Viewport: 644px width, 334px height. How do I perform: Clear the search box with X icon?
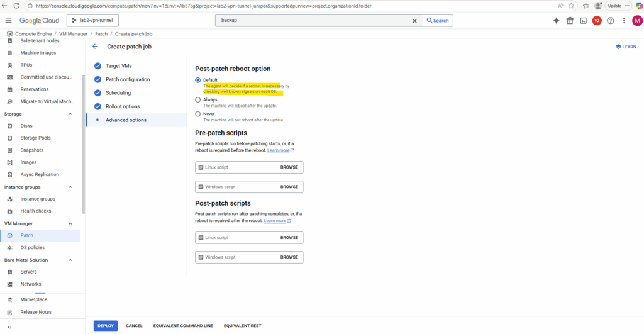coord(414,21)
